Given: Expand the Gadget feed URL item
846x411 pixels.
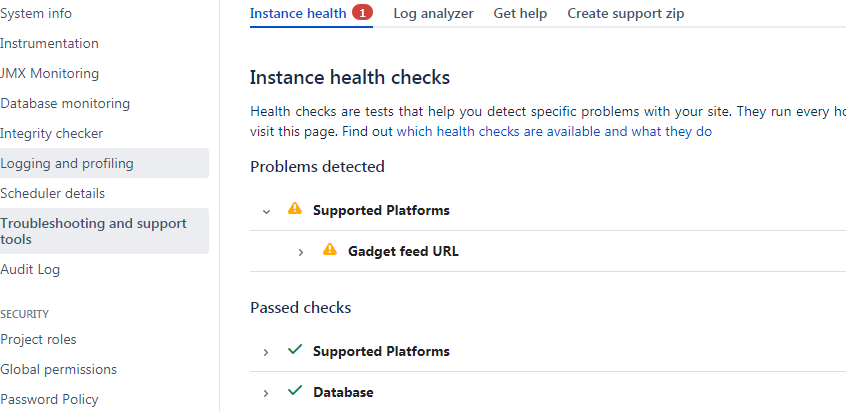Looking at the screenshot, I should point(301,252).
